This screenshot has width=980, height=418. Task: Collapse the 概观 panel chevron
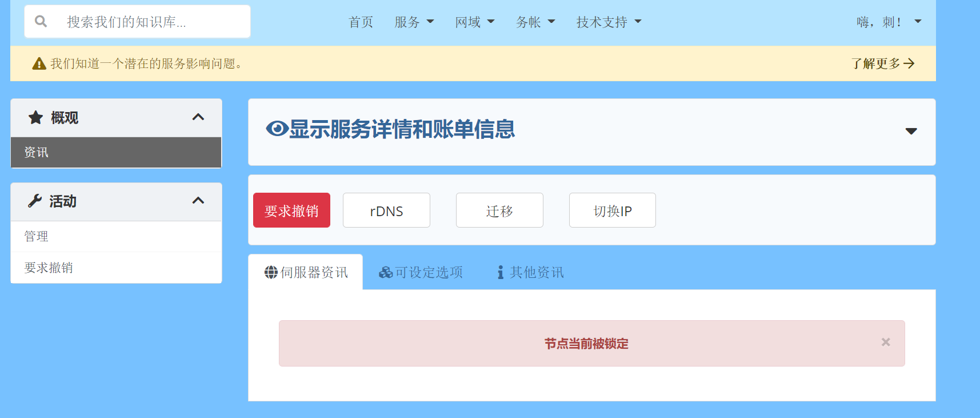coord(198,117)
